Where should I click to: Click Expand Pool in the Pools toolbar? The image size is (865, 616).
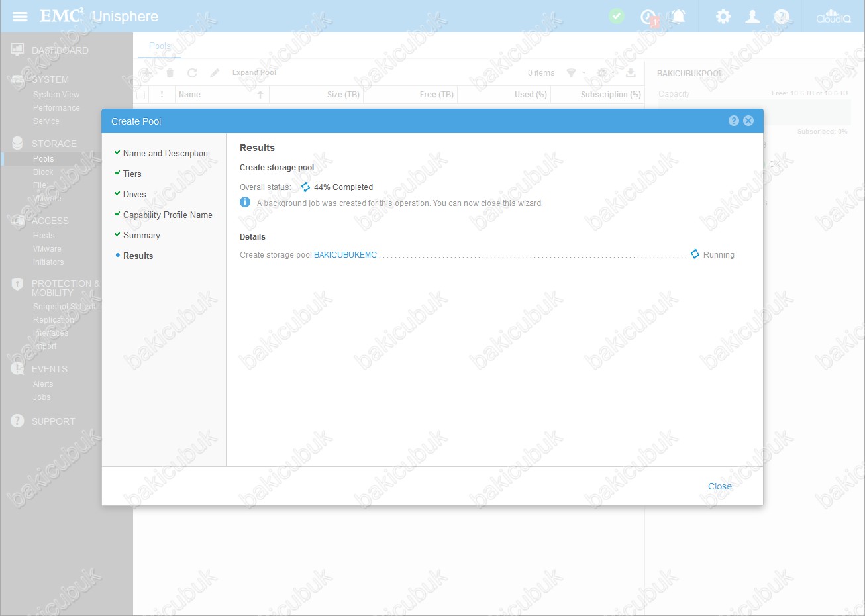tap(254, 72)
